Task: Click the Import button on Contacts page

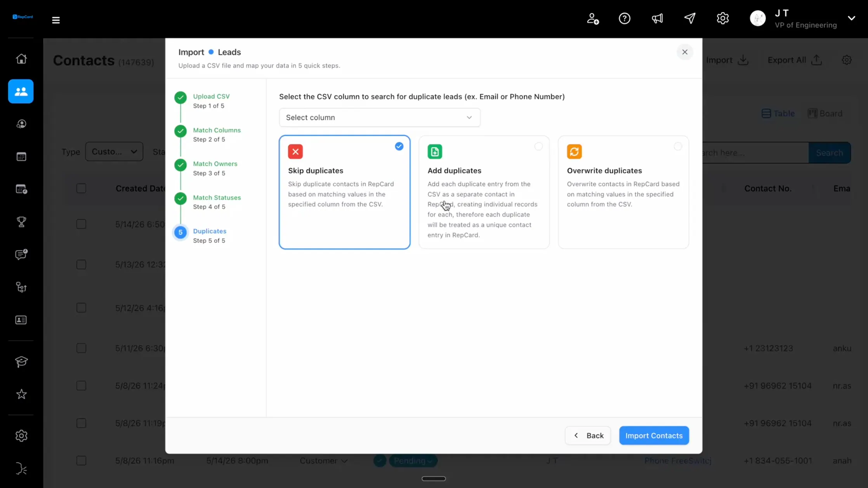Action: 727,60
